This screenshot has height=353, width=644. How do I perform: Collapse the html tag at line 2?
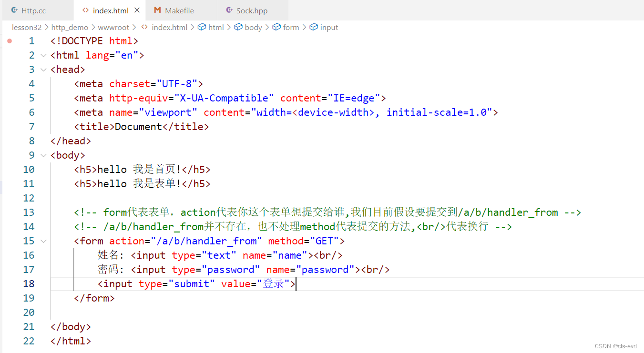click(x=44, y=55)
